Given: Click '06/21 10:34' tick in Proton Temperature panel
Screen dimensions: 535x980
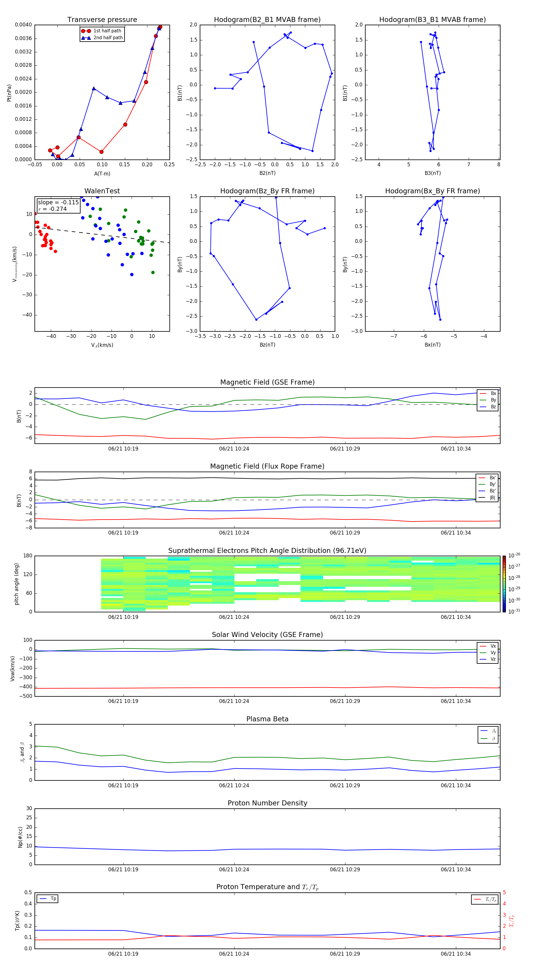Looking at the screenshot, I should [455, 954].
